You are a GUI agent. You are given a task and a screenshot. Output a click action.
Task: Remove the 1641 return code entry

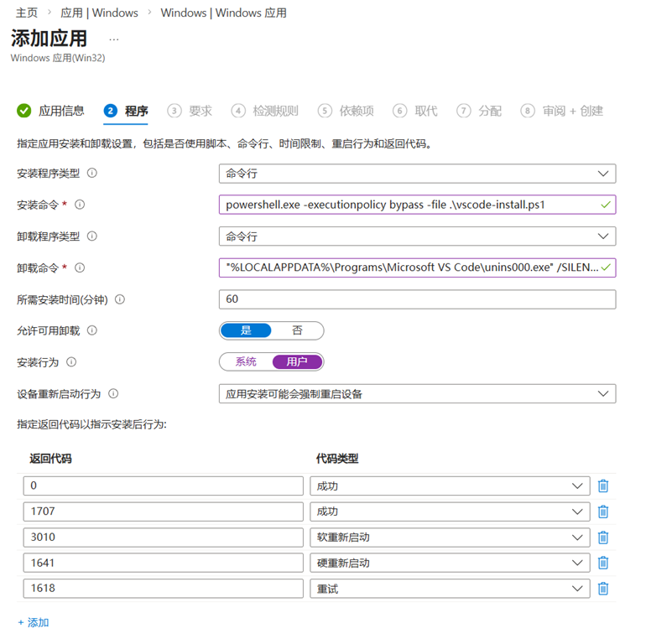(602, 563)
